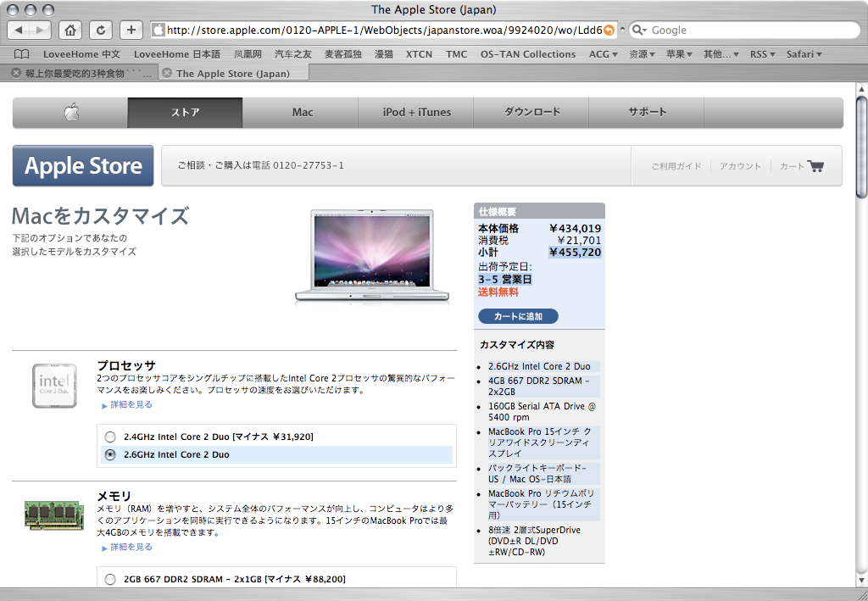Click the 送料無料 text
The image size is (868, 601).
(498, 292)
